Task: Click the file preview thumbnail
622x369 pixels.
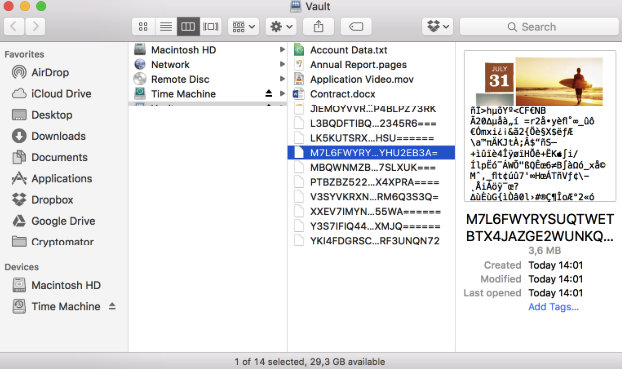Action: (540, 126)
